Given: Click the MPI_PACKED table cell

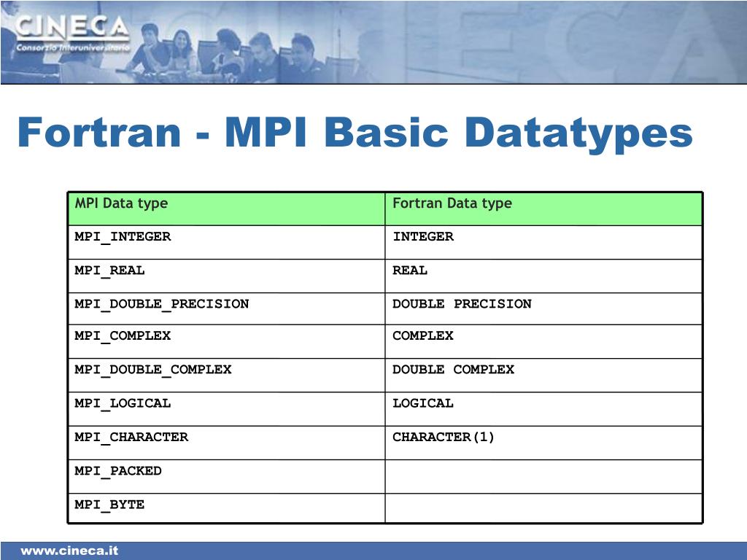Looking at the screenshot, I should [226, 477].
